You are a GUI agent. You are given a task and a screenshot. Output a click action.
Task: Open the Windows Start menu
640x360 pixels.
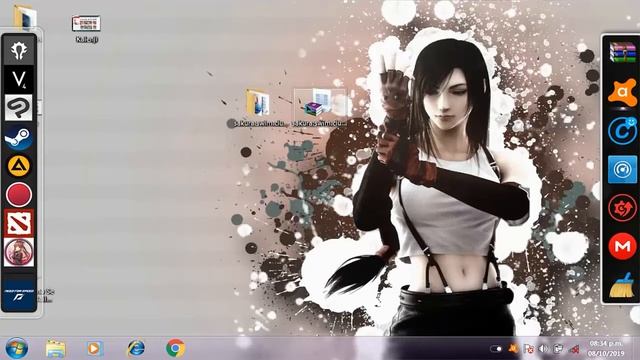coord(17,348)
